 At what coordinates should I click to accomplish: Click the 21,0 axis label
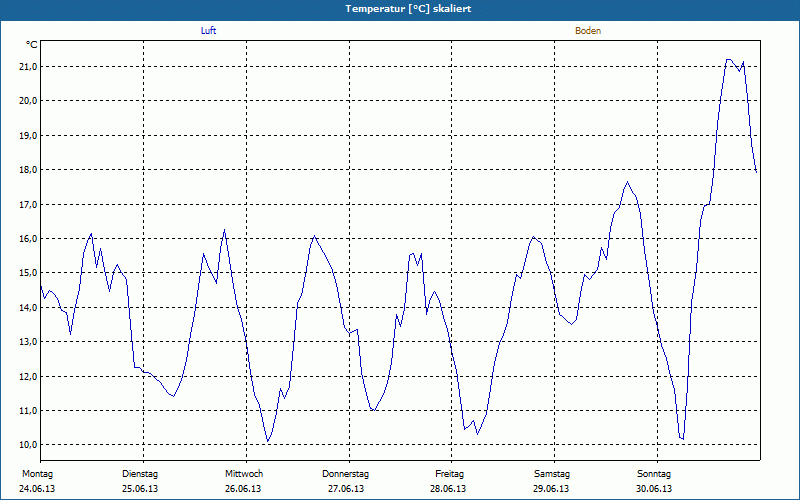point(29,67)
